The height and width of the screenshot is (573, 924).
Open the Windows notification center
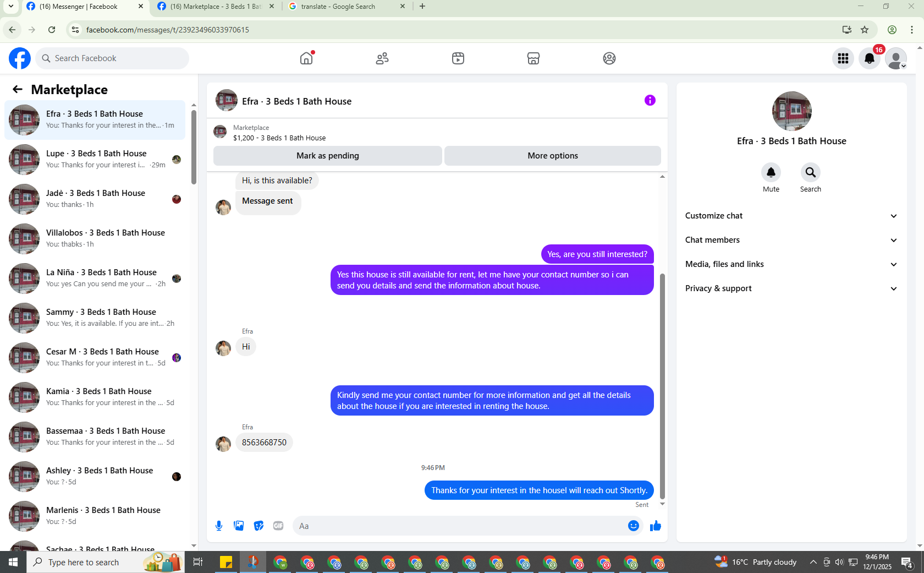point(907,562)
